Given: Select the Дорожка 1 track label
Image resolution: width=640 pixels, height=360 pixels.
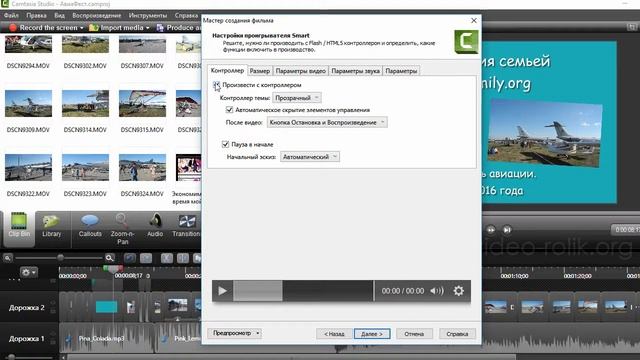Looking at the screenshot, I should coord(27,338).
